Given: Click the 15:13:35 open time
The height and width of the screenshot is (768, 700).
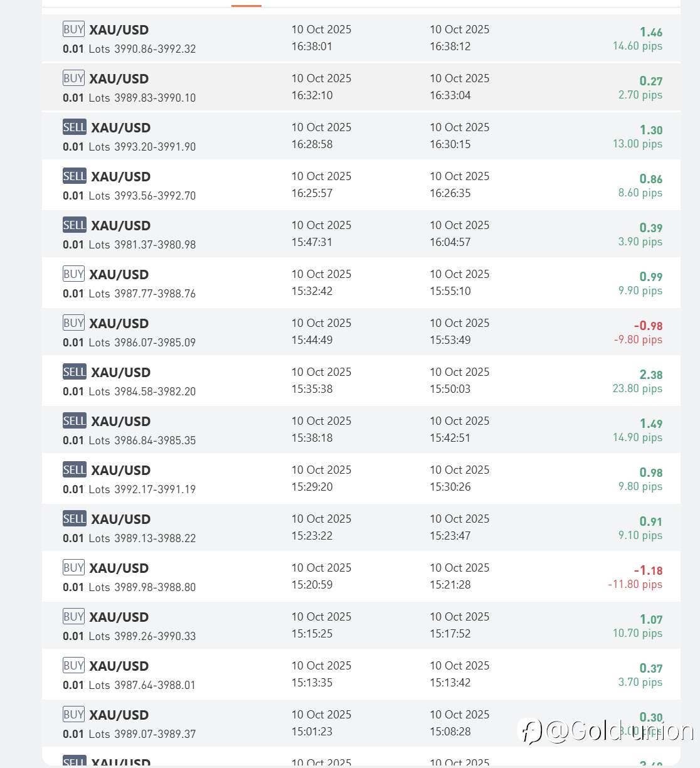Looking at the screenshot, I should pos(312,683).
